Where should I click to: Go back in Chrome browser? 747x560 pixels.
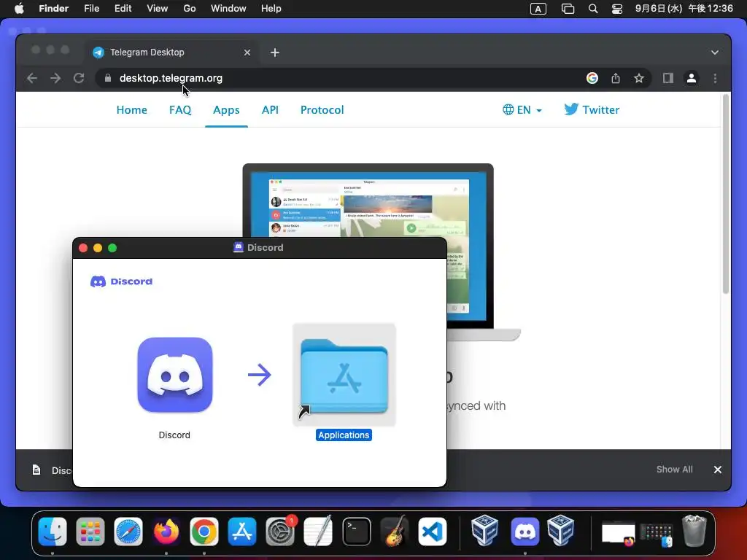(32, 78)
